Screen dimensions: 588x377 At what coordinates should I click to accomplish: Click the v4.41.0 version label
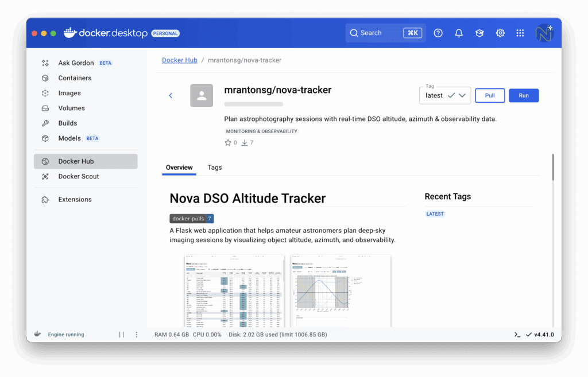pyautogui.click(x=544, y=335)
